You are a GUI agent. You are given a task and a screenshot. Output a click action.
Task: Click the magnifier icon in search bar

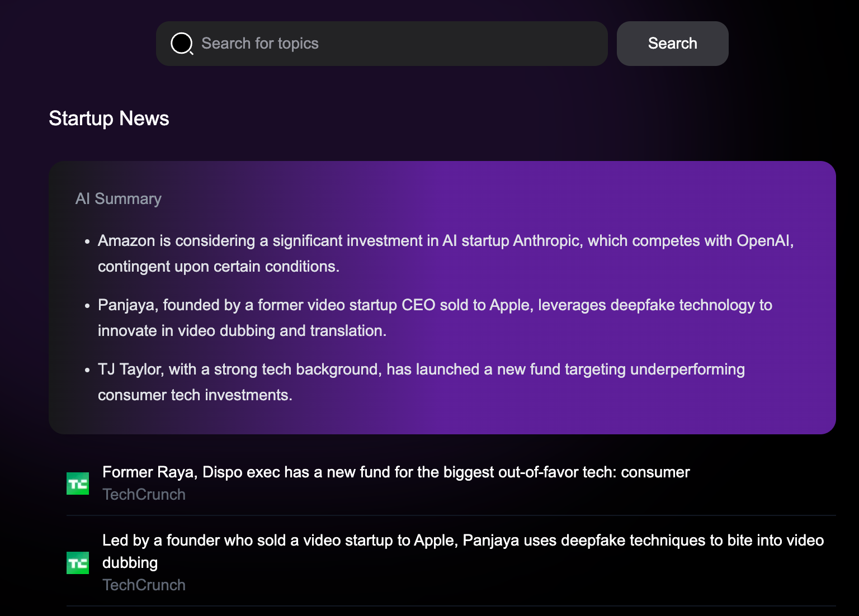(182, 44)
